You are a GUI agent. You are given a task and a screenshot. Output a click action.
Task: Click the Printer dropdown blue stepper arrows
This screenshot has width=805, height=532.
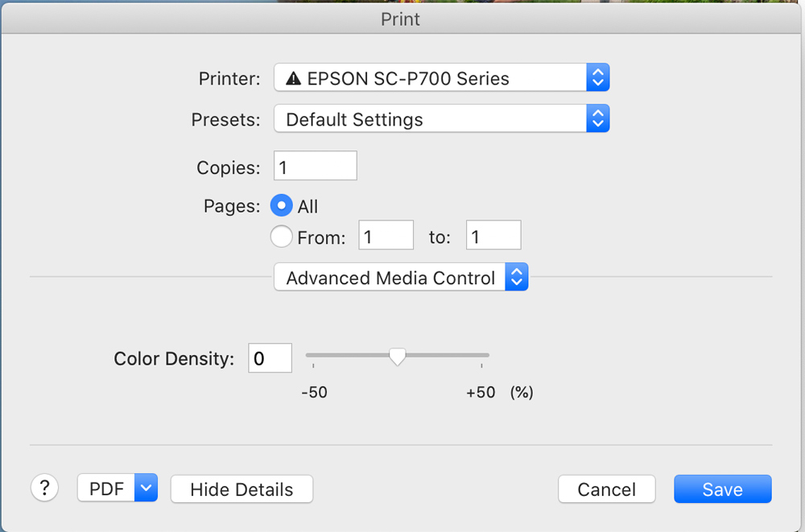(597, 78)
